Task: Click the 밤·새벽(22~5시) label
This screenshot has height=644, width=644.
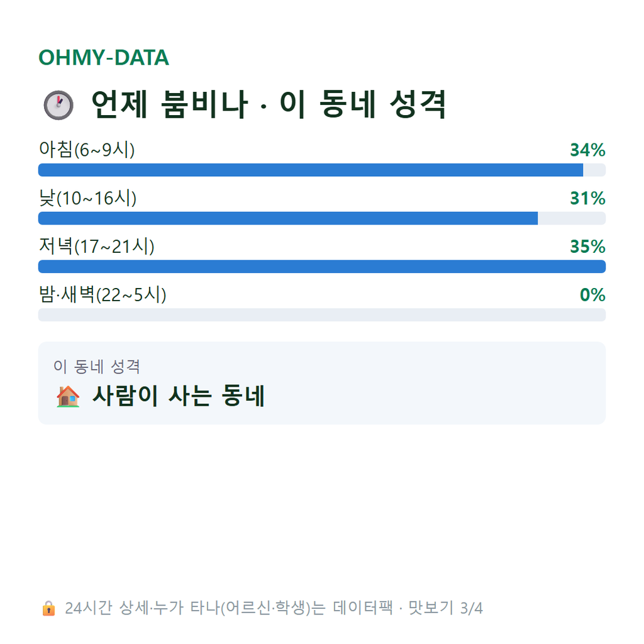Action: coord(103,294)
